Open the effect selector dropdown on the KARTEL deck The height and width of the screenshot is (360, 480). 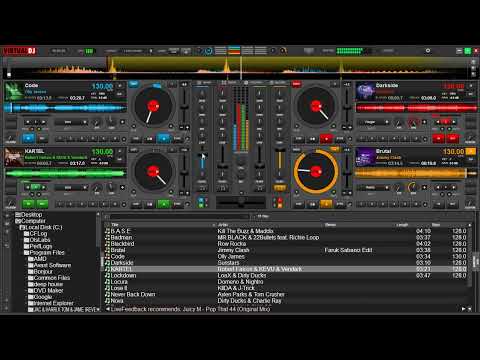click(71, 187)
